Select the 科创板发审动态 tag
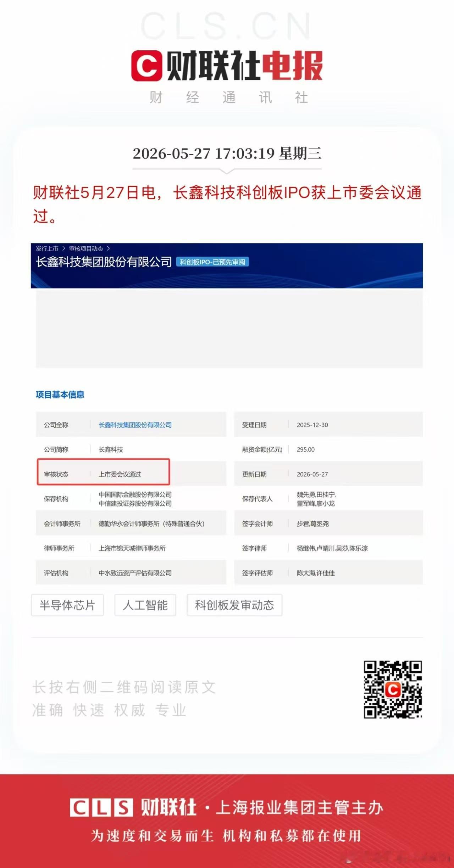 [234, 605]
